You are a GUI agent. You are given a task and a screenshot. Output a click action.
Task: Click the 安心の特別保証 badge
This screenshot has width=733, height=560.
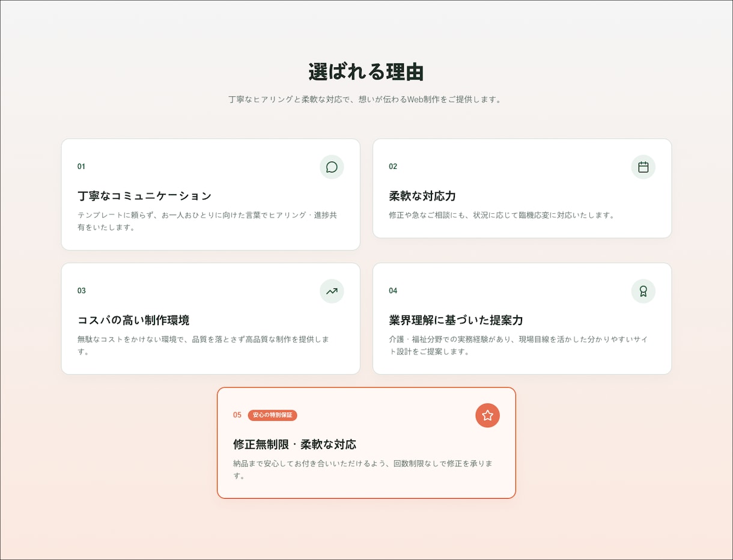click(272, 415)
